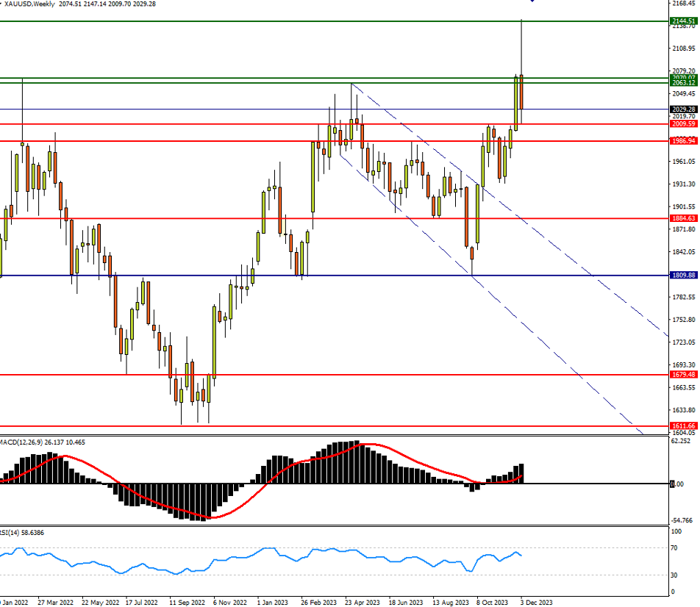Select the 1679.48 red level label
Viewport: 700px width, 607px height.
pos(683,375)
